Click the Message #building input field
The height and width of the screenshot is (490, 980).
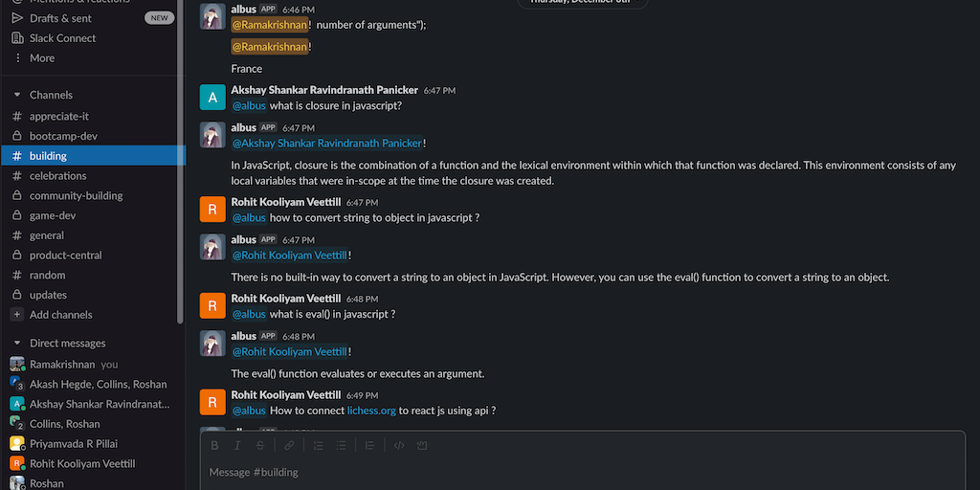pyautogui.click(x=574, y=472)
